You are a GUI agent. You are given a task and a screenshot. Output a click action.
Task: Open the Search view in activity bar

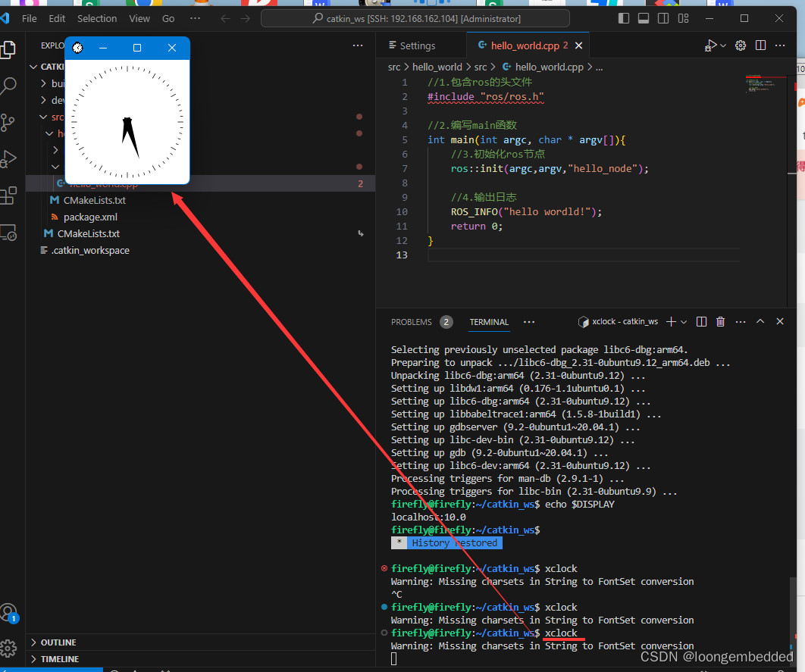point(9,86)
